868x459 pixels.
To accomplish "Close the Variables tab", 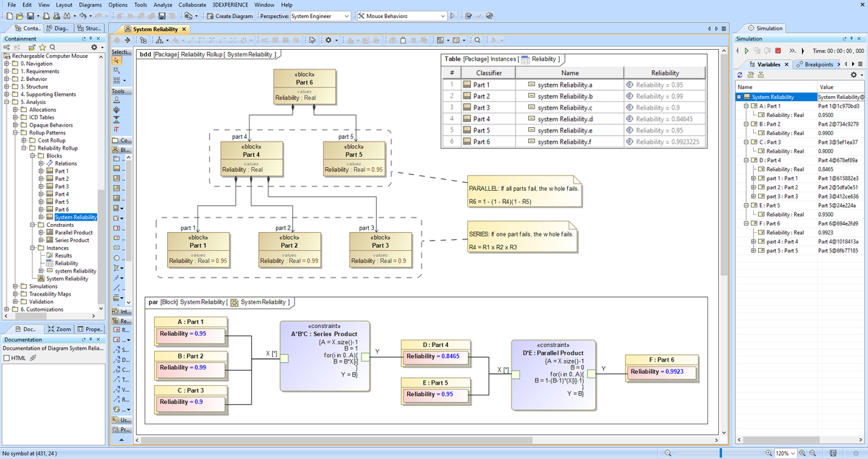I will (787, 64).
